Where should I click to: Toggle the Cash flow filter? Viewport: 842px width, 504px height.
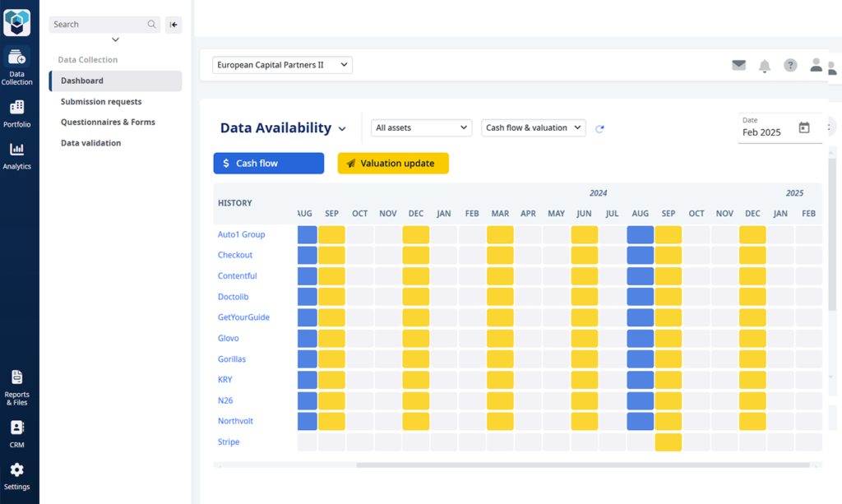(x=268, y=163)
